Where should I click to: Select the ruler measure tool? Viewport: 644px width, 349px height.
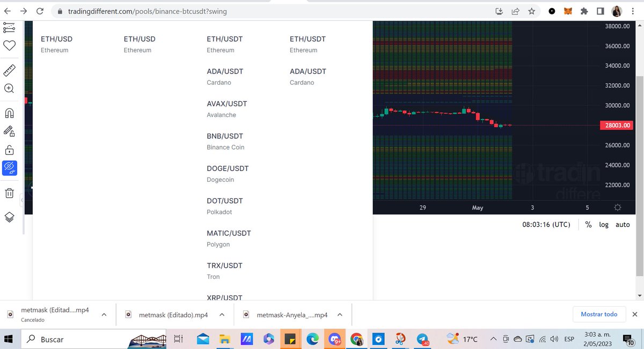click(9, 70)
